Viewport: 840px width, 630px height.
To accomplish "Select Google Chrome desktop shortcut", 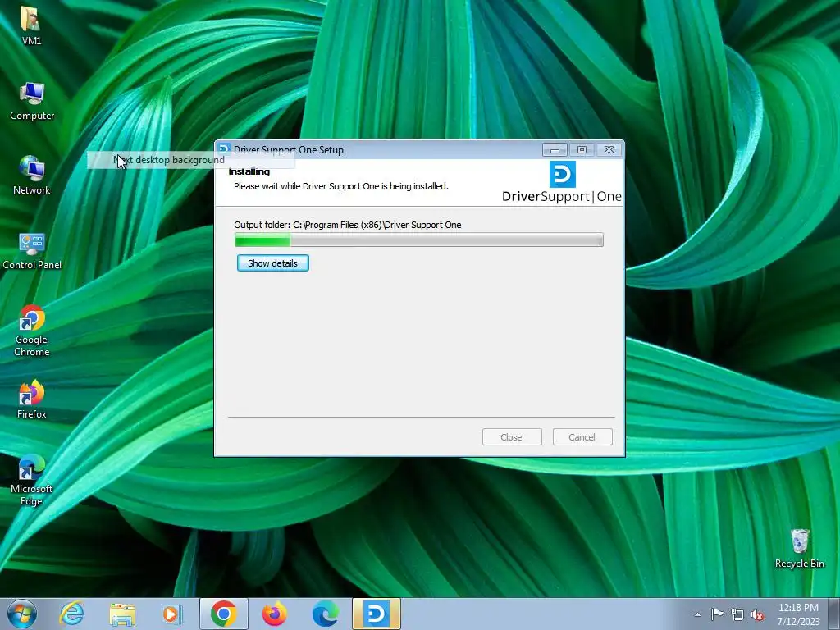I will 32,331.
